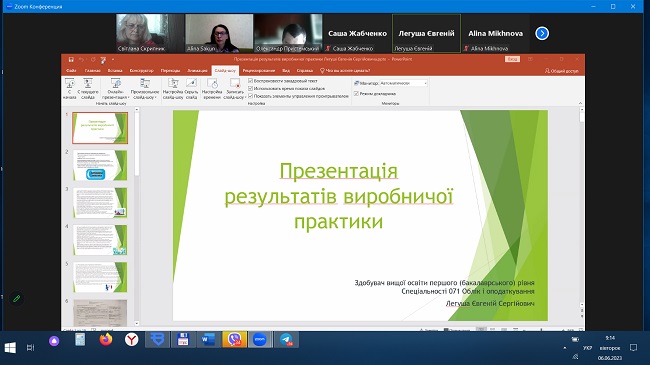Click Record slideshow (Записать слайд-шоу)

point(235,88)
